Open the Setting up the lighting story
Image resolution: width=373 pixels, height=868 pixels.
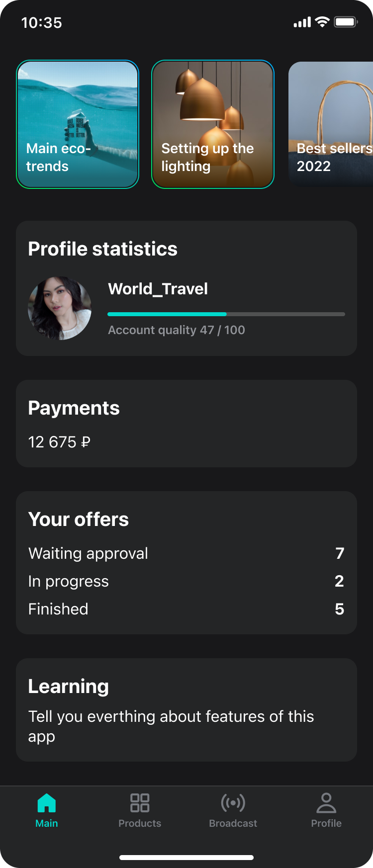[213, 124]
